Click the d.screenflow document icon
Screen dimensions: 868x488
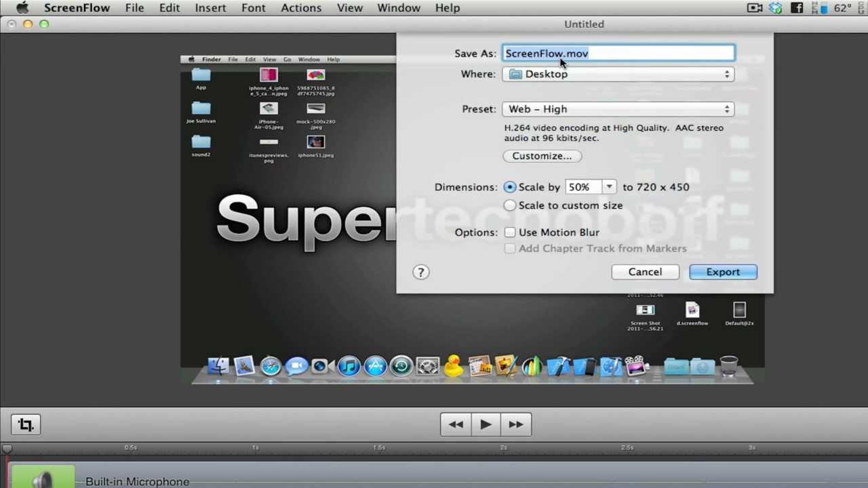click(692, 310)
